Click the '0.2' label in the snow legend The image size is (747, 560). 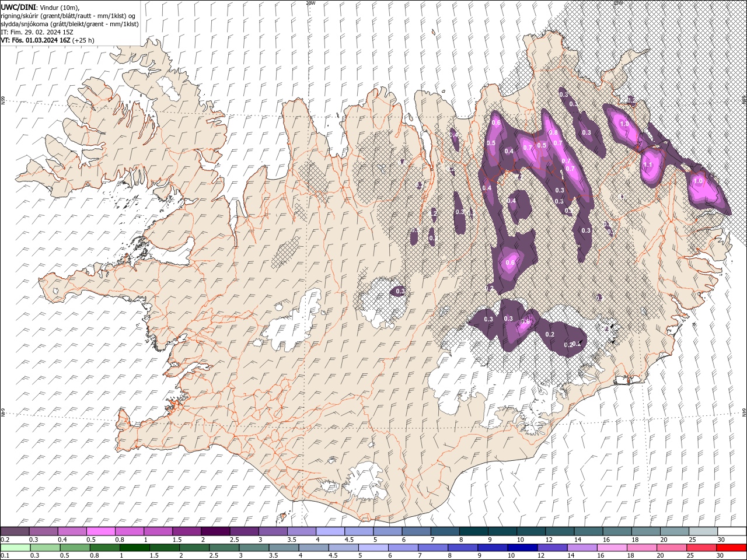[5, 540]
